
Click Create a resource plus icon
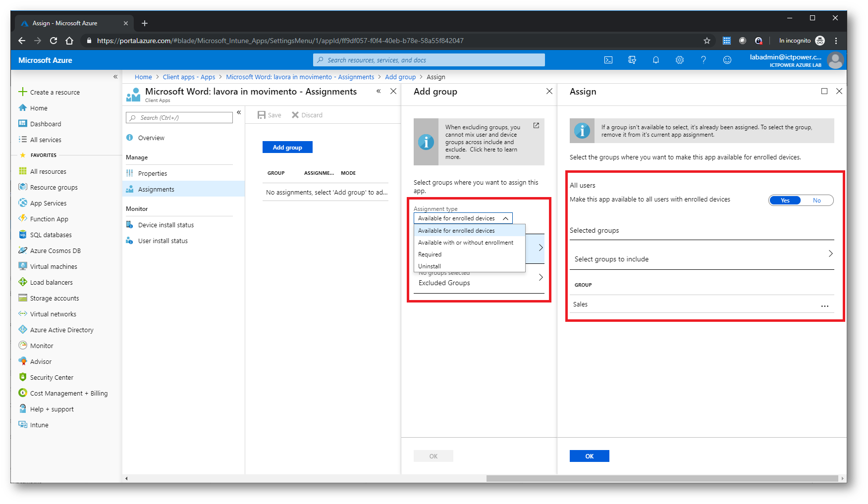coord(22,92)
